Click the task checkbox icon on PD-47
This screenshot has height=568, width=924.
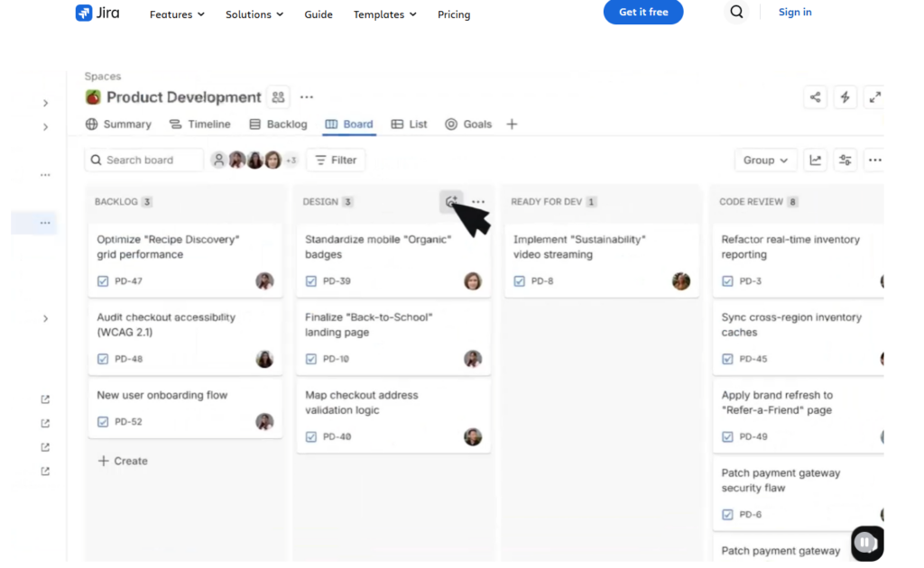coord(103,281)
